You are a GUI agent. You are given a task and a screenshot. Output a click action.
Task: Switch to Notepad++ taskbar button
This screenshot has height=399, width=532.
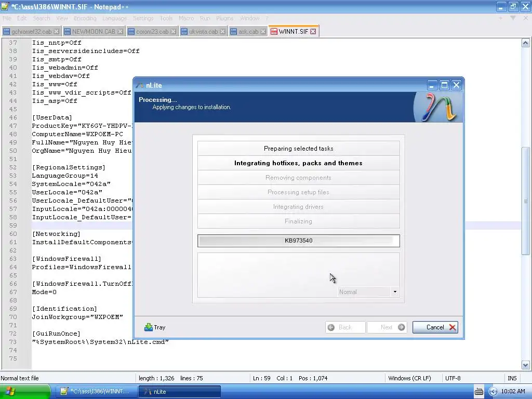tap(96, 391)
